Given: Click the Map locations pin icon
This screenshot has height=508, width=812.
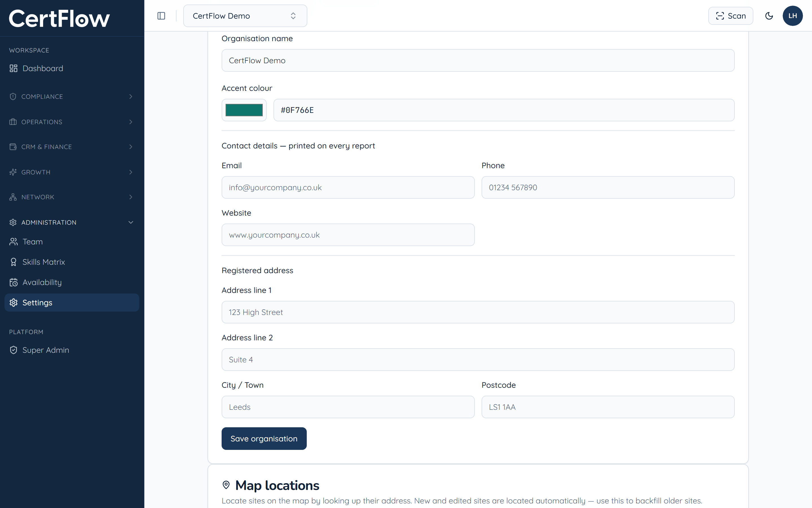Looking at the screenshot, I should click(226, 485).
